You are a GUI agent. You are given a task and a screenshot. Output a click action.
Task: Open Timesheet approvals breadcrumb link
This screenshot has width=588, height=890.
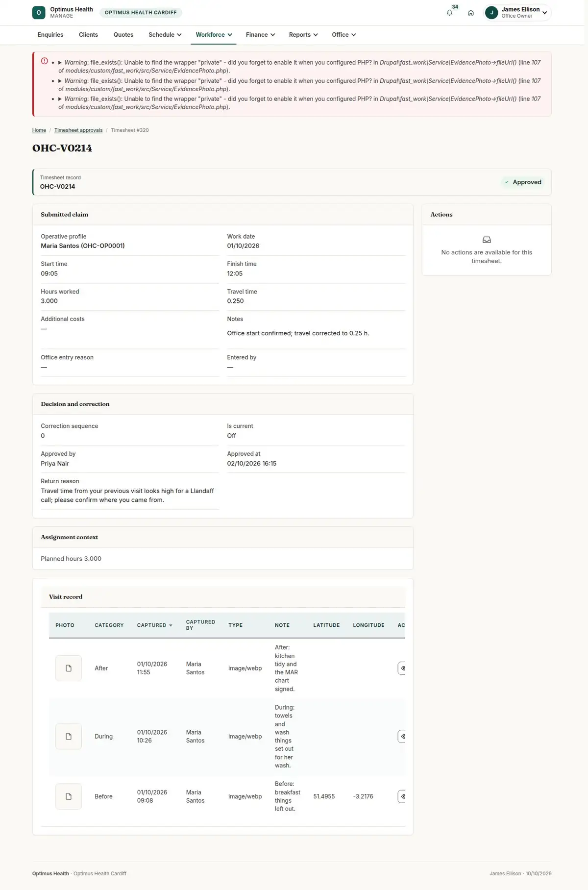tap(78, 130)
